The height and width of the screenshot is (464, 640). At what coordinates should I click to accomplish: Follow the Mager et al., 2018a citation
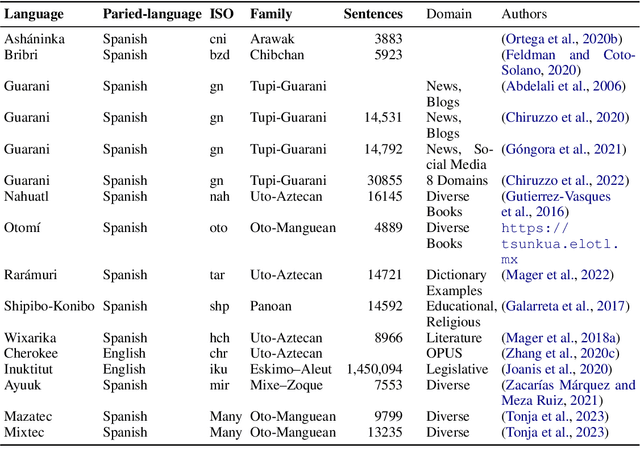[x=559, y=338]
